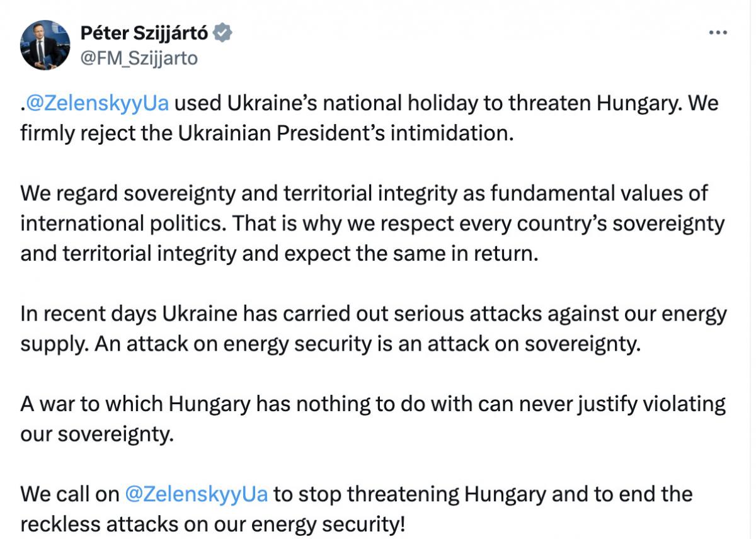Screen dimensions: 756x539
Task: Open the @ZelenskyyUa mention starting the post
Action: pos(96,103)
